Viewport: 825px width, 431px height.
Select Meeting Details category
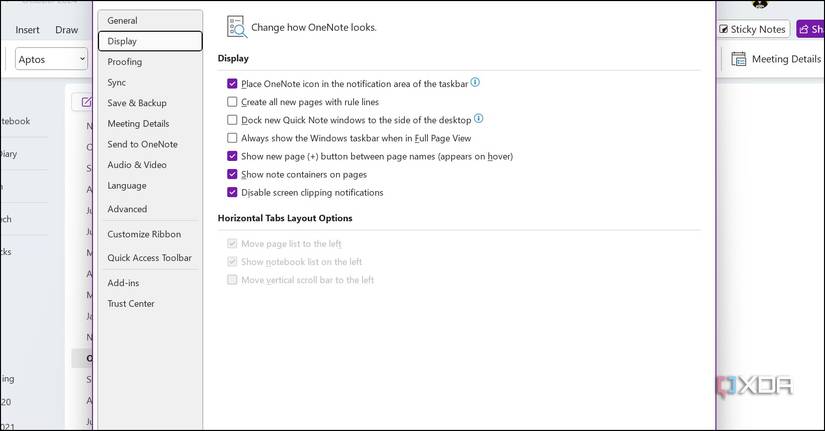pyautogui.click(x=150, y=124)
